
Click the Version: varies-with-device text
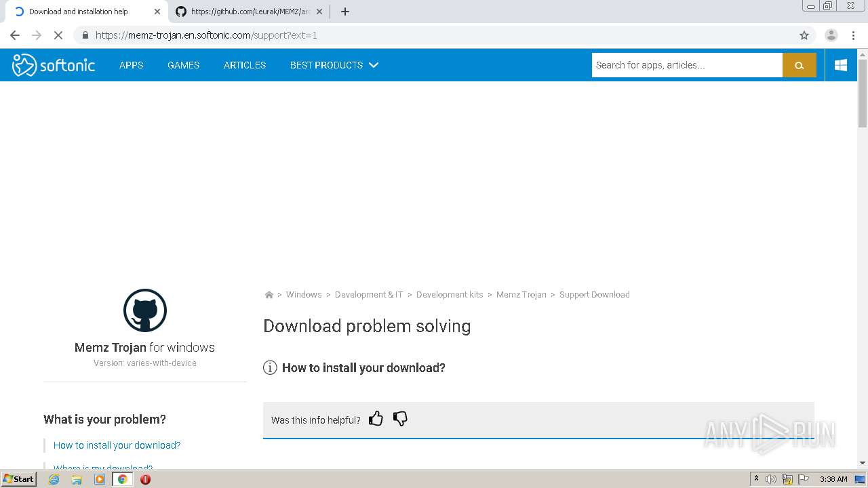pos(145,363)
